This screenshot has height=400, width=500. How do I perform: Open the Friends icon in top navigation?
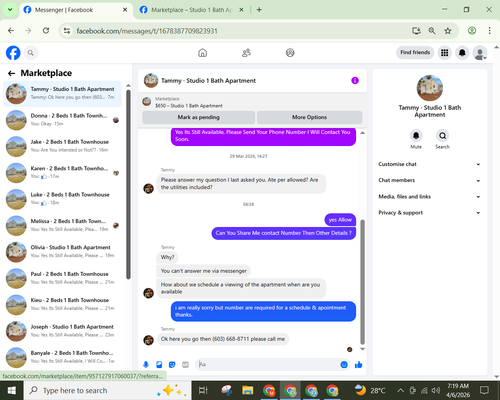[246, 53]
